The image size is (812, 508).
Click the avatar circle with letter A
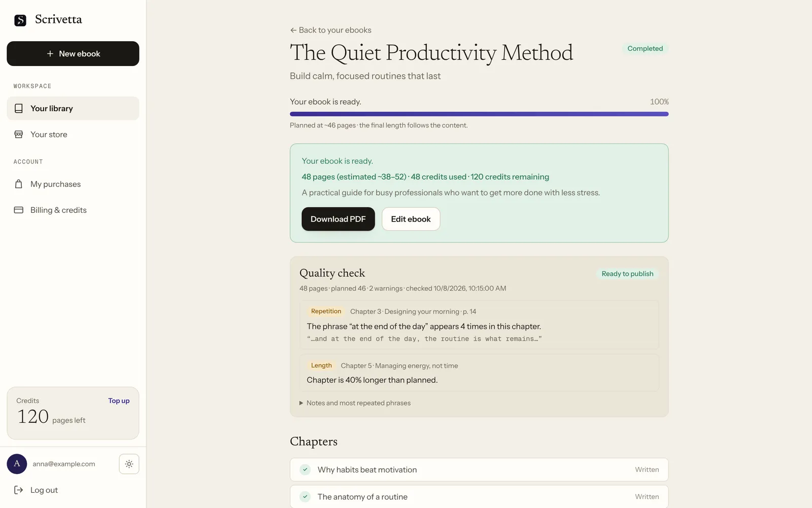(x=17, y=464)
